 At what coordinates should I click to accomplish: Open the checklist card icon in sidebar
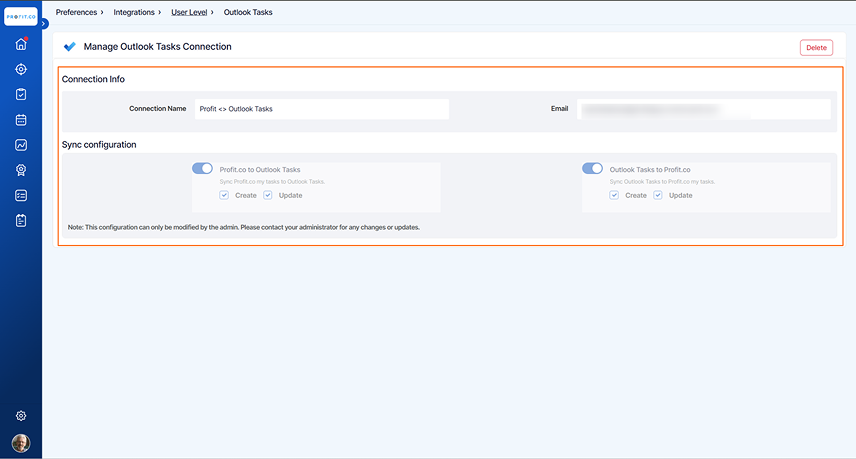coord(21,195)
